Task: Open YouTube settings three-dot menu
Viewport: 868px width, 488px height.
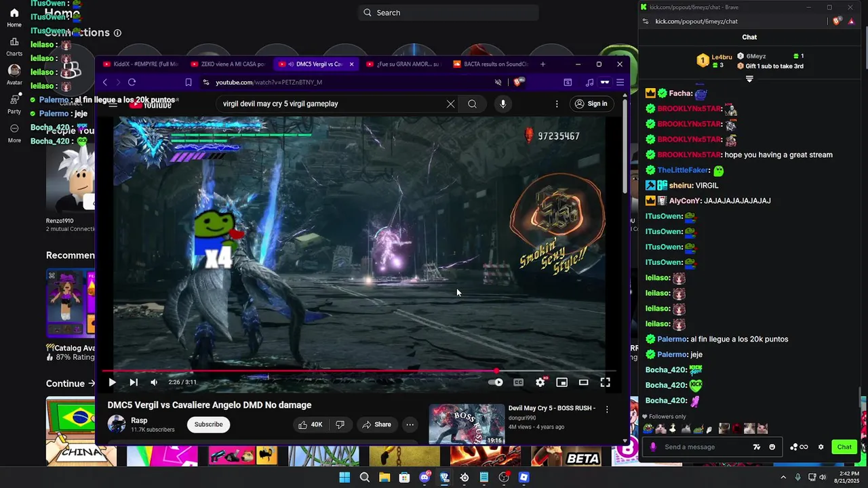Action: [x=557, y=104]
